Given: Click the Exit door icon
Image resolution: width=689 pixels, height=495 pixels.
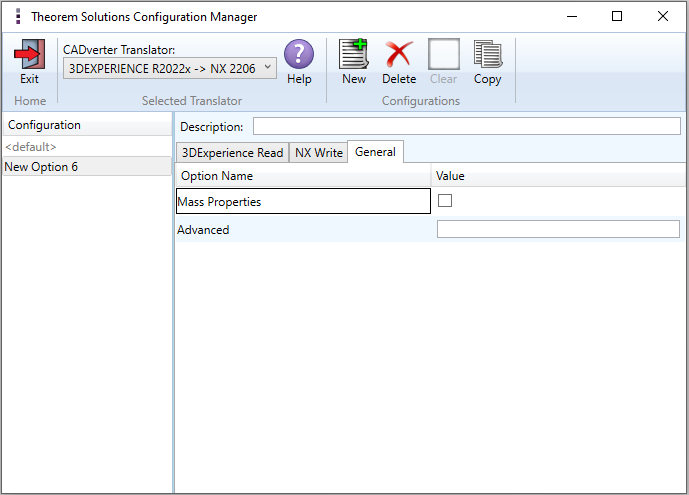Looking at the screenshot, I should 29,54.
